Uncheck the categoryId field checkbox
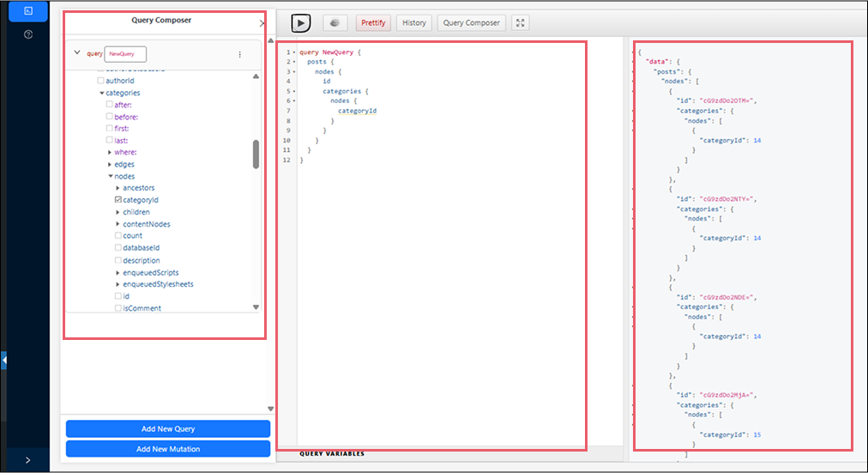Screen dimensions: 868x473 tap(118, 200)
